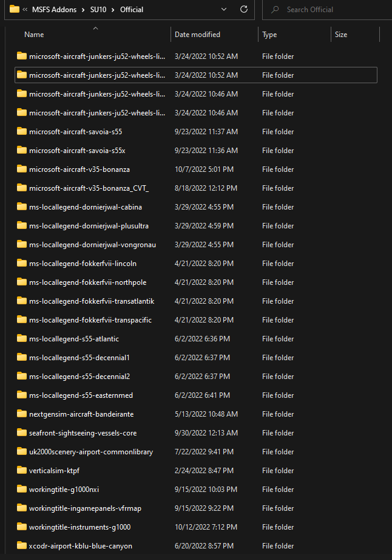This screenshot has width=392, height=560.
Task: Click folder icon of microsoft-aircraft-savoia-s55
Action: click(x=22, y=131)
